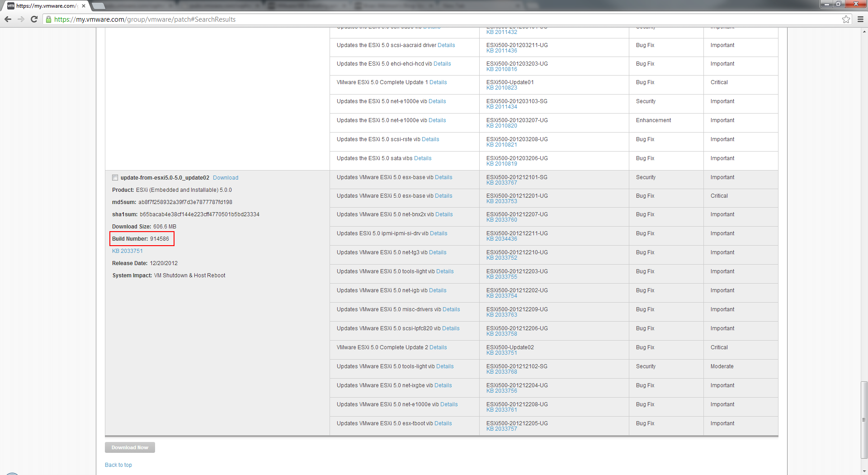
Task: Open Details for scsi-lpfc820 vib update
Action: 451,328
